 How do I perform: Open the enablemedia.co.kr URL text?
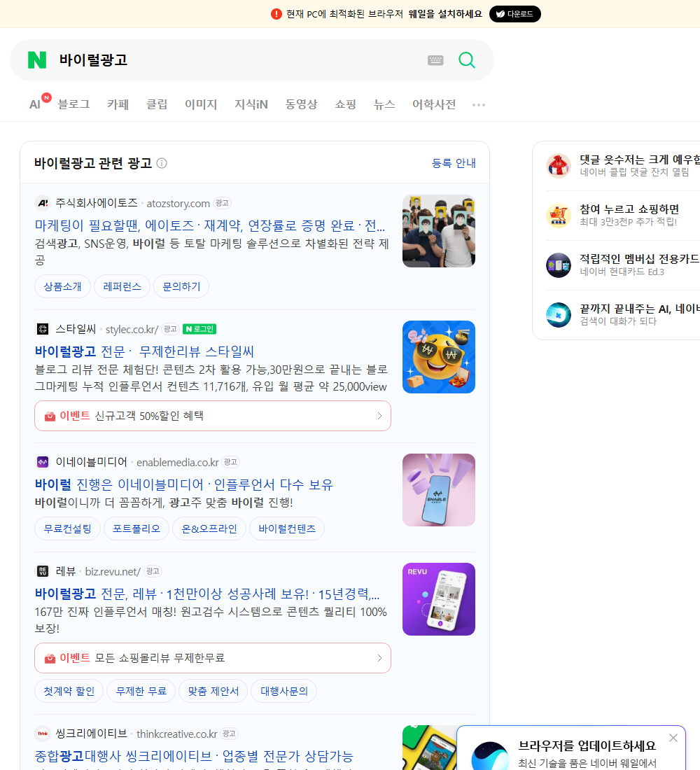177,462
